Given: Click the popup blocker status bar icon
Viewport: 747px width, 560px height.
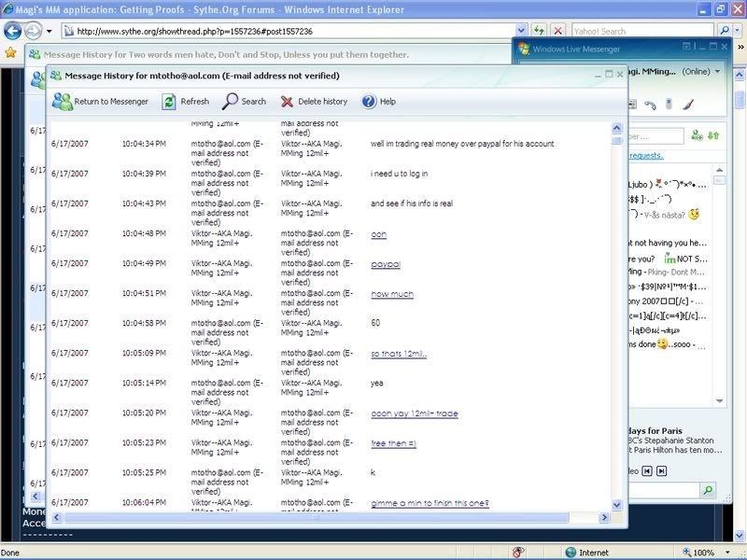Looking at the screenshot, I should [518, 553].
